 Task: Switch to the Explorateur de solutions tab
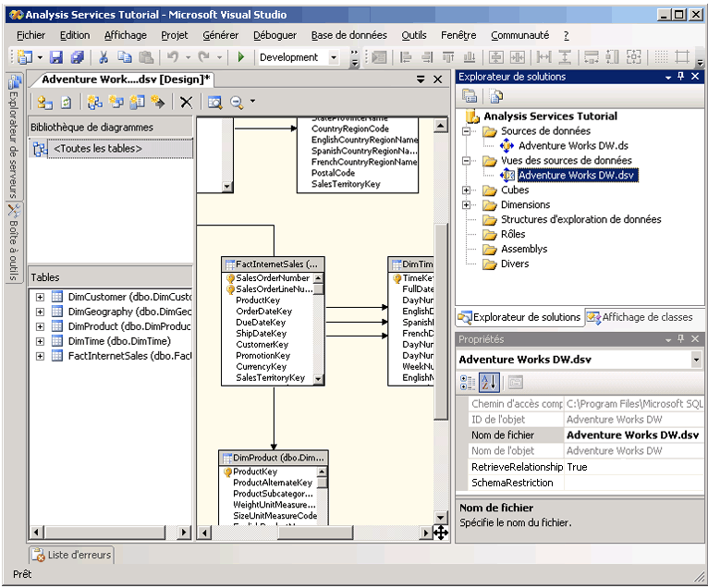click(x=519, y=317)
